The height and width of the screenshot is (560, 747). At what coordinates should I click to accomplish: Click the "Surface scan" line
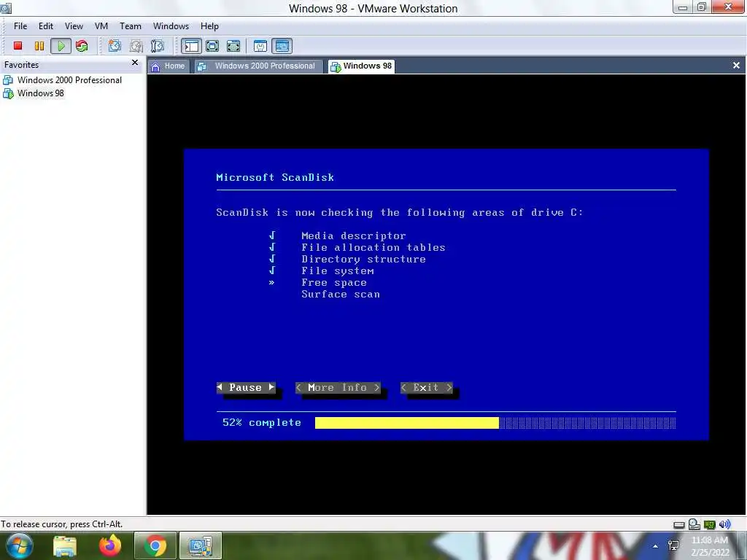pyautogui.click(x=341, y=295)
